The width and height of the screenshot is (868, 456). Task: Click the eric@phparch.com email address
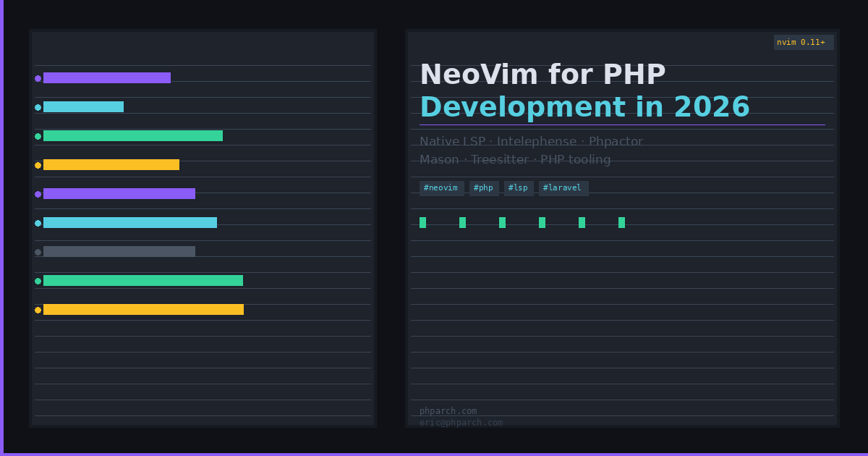[461, 423]
